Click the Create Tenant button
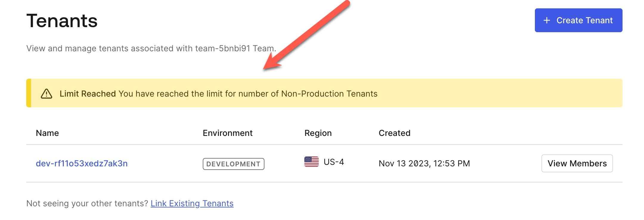This screenshot has height=220, width=644. (578, 20)
